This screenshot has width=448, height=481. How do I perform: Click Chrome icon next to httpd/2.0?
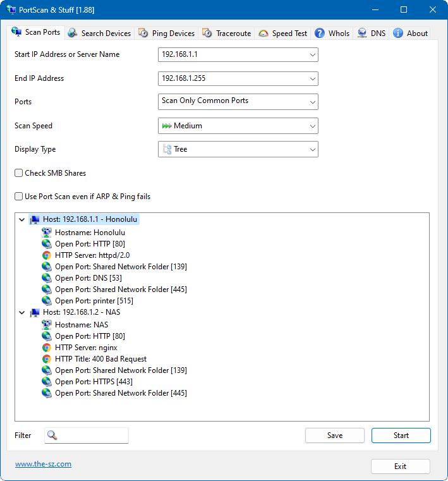[x=47, y=255]
